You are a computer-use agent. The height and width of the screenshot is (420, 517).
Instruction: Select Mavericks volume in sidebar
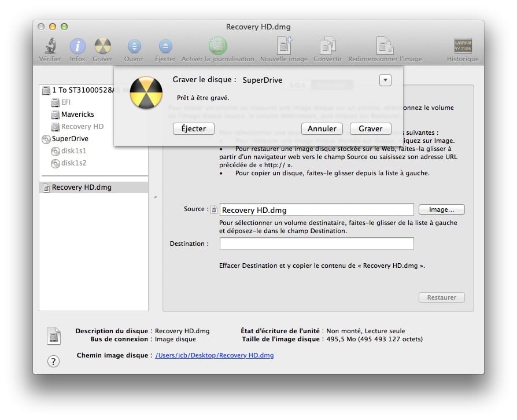[x=77, y=115]
